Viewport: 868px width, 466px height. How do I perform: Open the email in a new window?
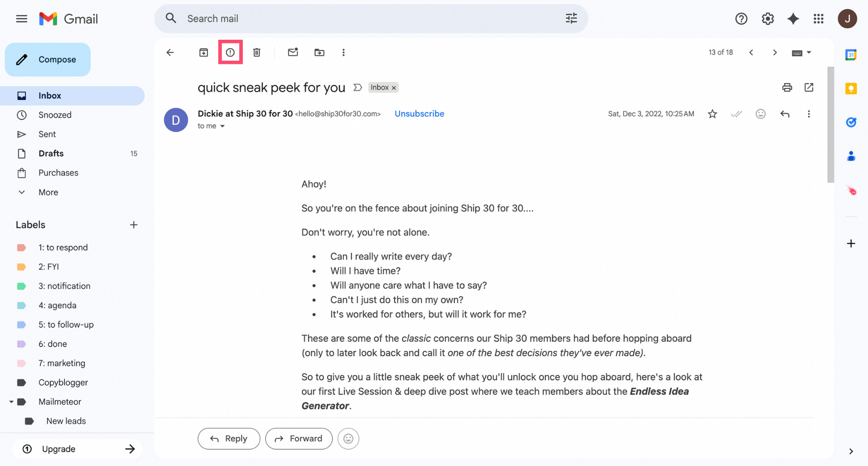click(x=809, y=87)
